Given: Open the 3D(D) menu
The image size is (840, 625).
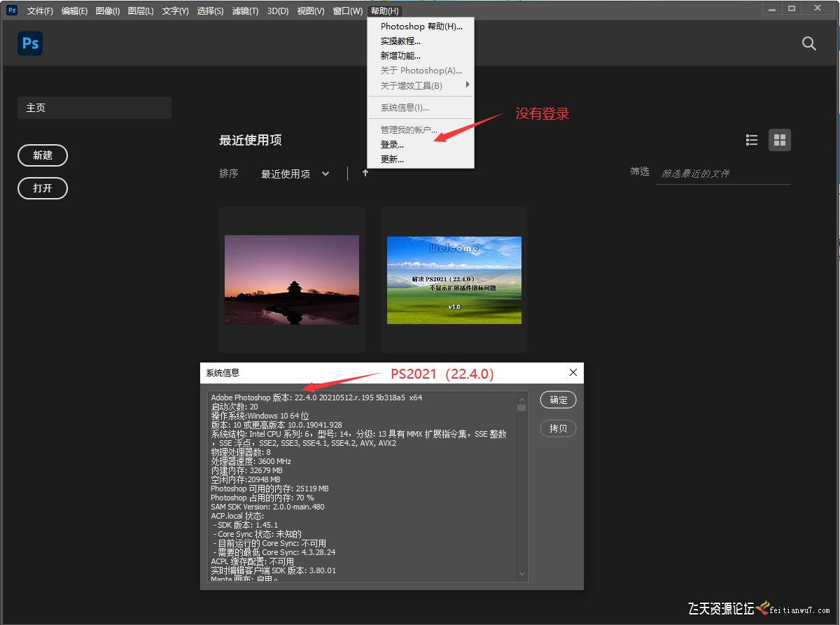Looking at the screenshot, I should [278, 10].
